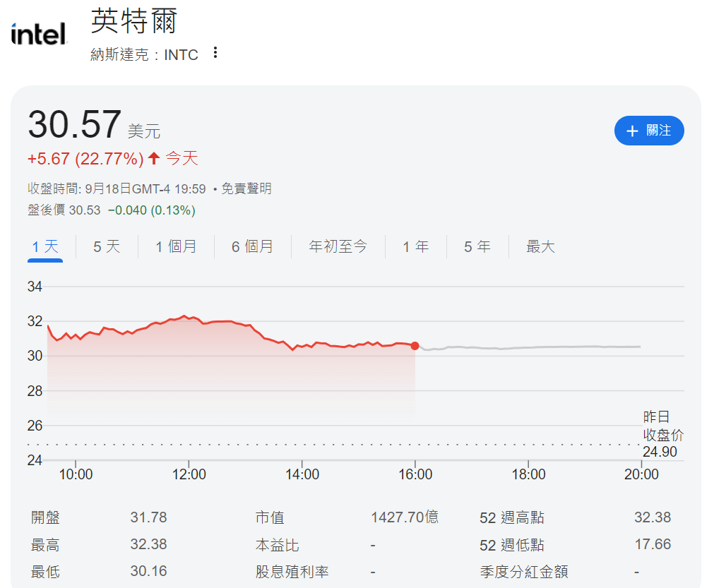This screenshot has height=588, width=714.
Task: Click the 20:00 time axis label
Action: coord(641,474)
